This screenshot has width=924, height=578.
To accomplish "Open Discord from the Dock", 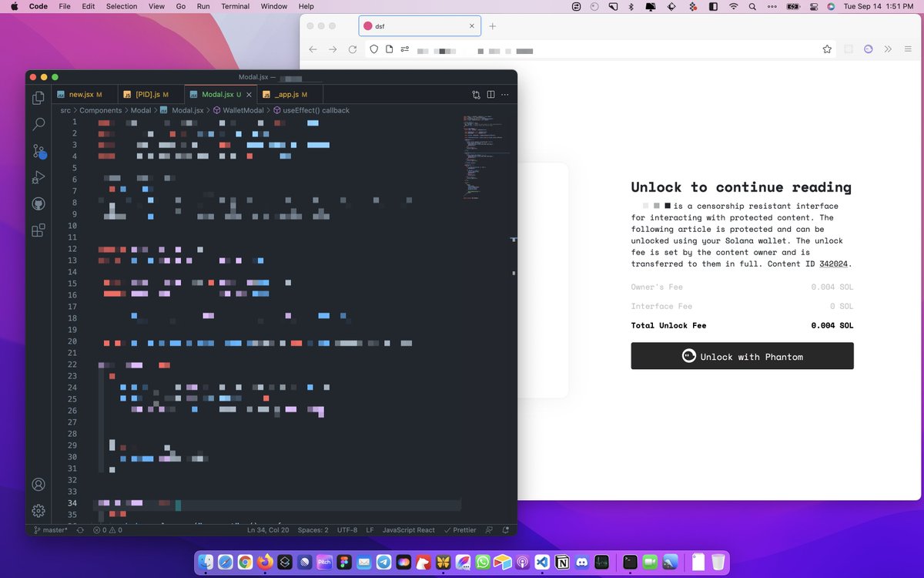I will (x=582, y=563).
